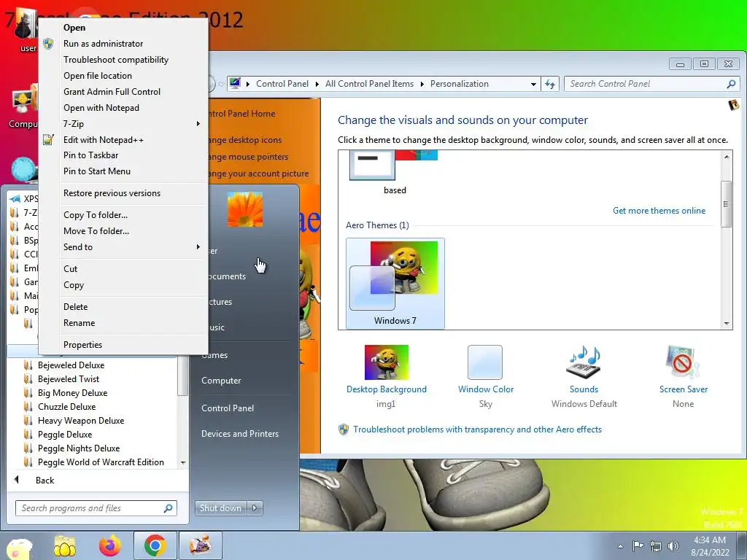The width and height of the screenshot is (747, 560).
Task: Open Desktop Background icon
Action: [x=387, y=362]
